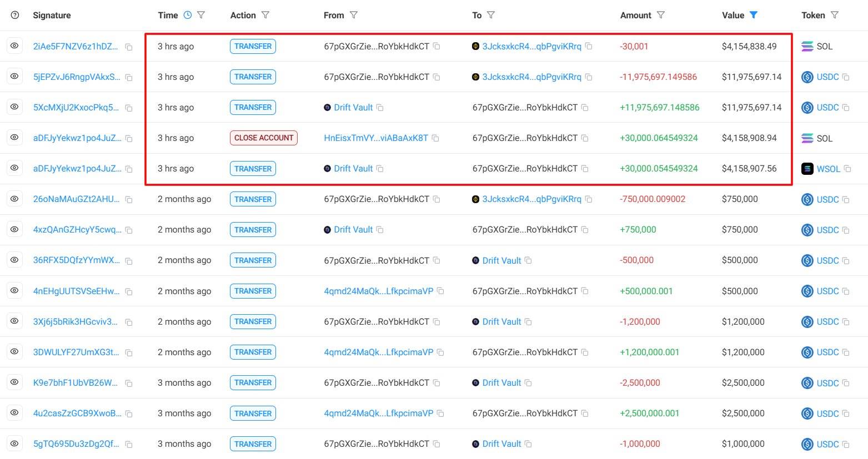Copy the USDC token address in 26oNaMAuGZt2AHU row
Viewport: 868px width, 459px height.
(846, 200)
